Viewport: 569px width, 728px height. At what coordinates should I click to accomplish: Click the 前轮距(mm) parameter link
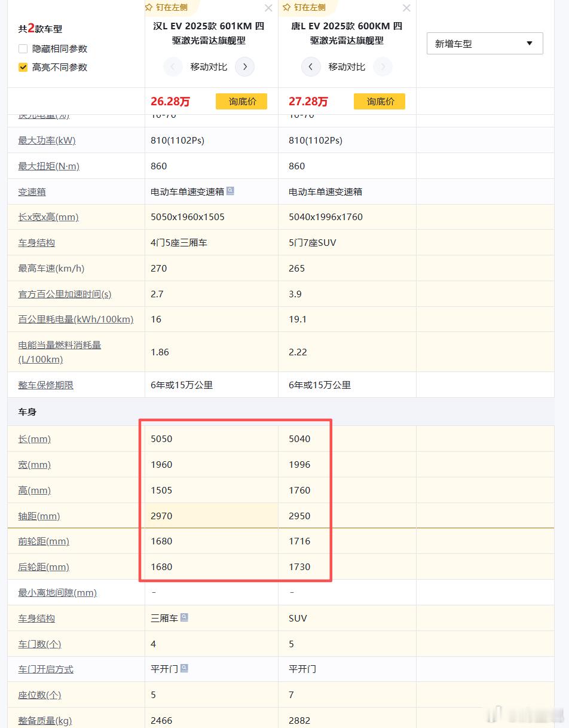(44, 541)
